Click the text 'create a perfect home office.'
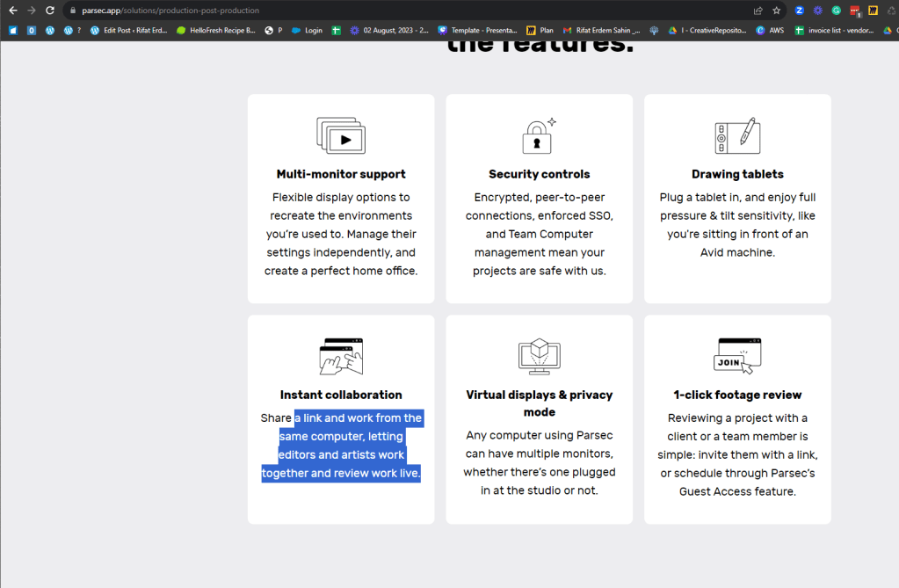This screenshot has width=899, height=588. click(341, 271)
